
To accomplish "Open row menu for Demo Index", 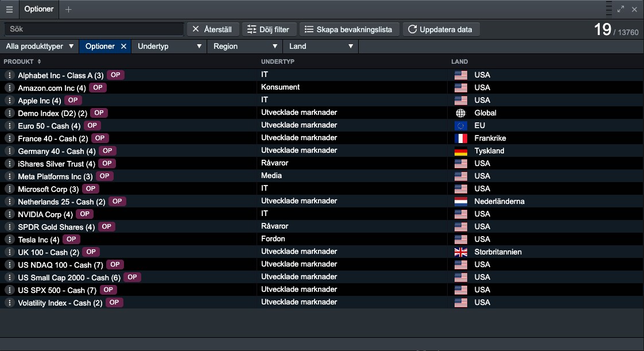I will (x=9, y=113).
